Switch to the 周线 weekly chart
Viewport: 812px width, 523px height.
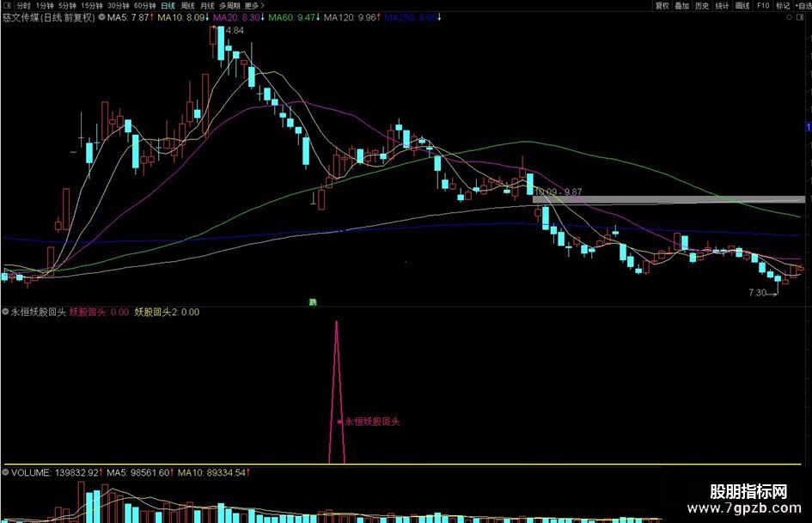[x=187, y=6]
